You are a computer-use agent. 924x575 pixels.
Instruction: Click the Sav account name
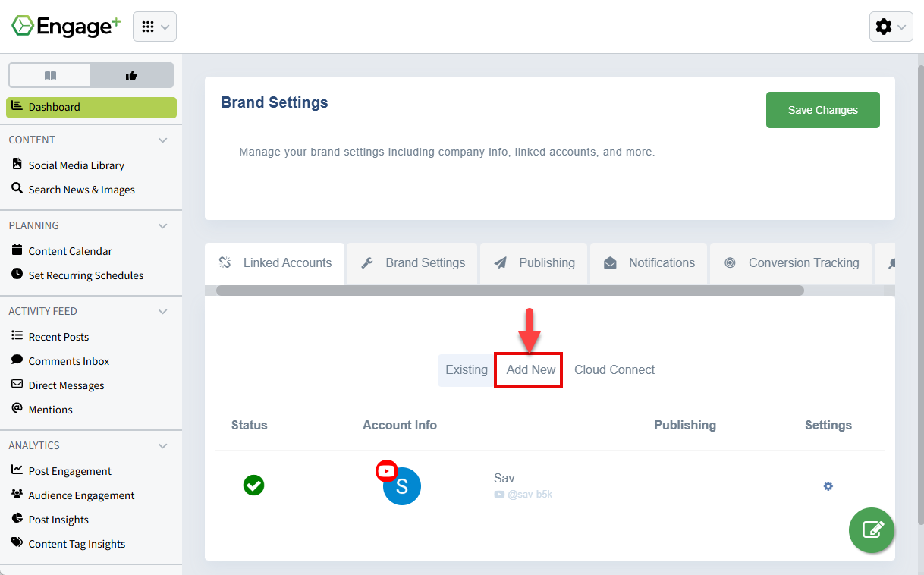504,479
